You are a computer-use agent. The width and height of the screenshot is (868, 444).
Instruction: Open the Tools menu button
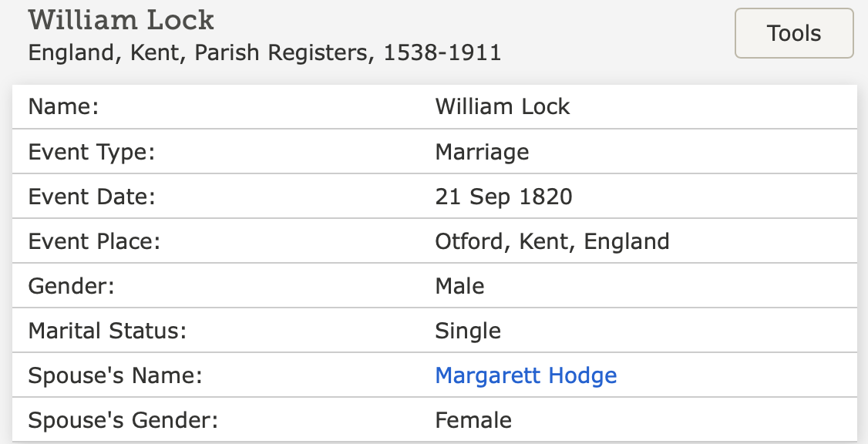794,33
